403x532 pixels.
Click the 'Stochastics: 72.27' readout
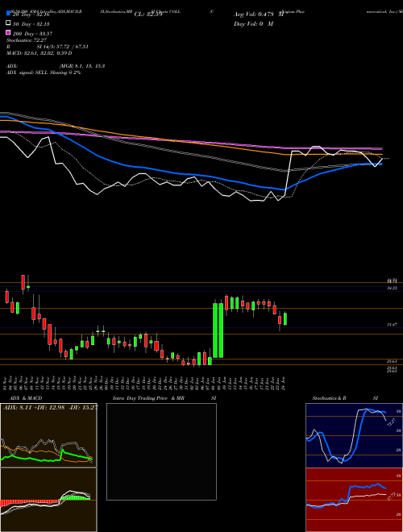27,40
